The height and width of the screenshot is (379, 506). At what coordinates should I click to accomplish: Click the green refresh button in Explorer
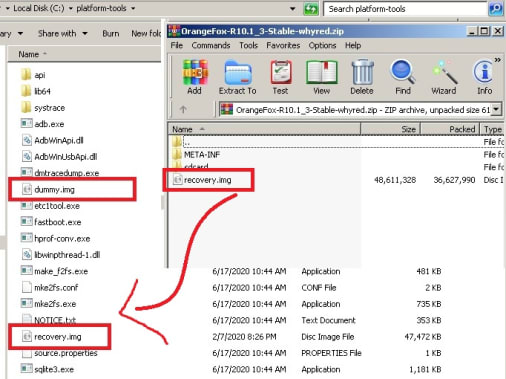point(310,9)
